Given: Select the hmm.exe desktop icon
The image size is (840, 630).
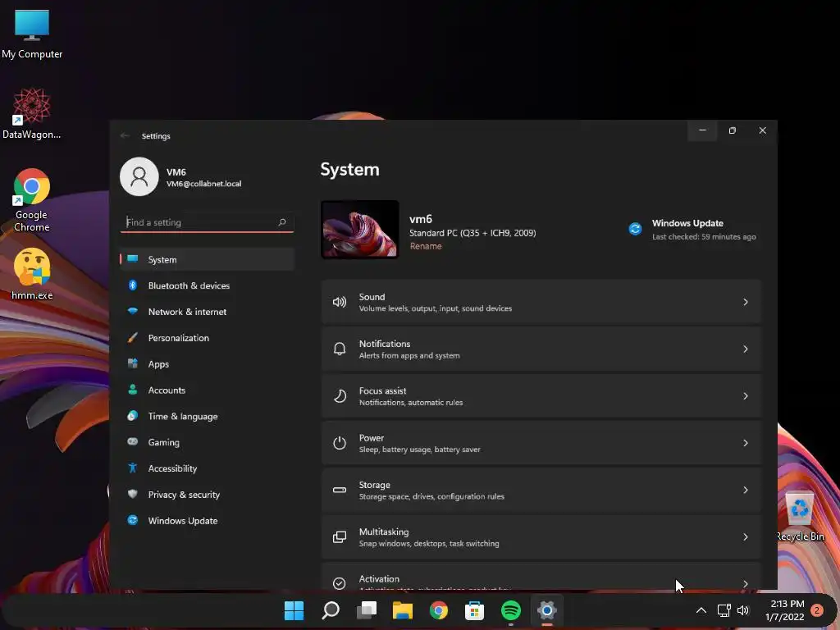Looking at the screenshot, I should [32, 274].
